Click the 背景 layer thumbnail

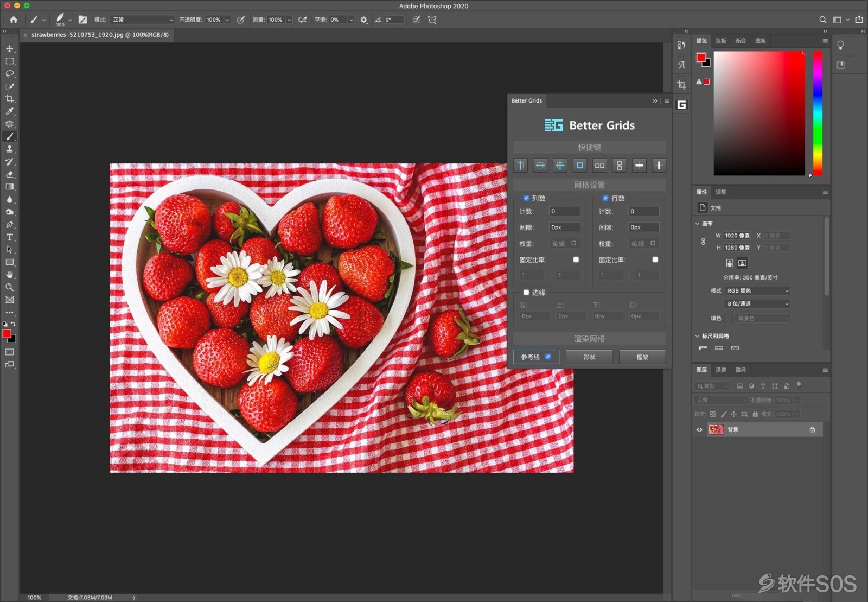tap(716, 430)
